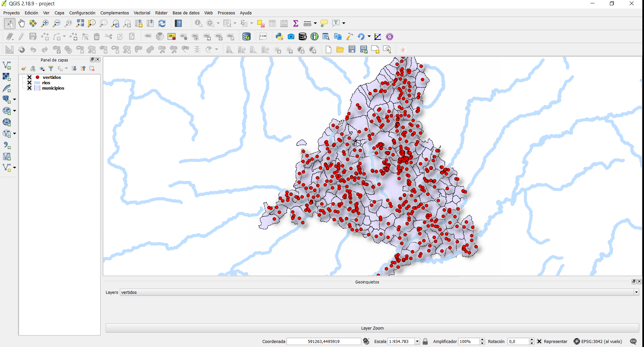Hide the vertidos layer
644x347 pixels.
pyautogui.click(x=29, y=77)
